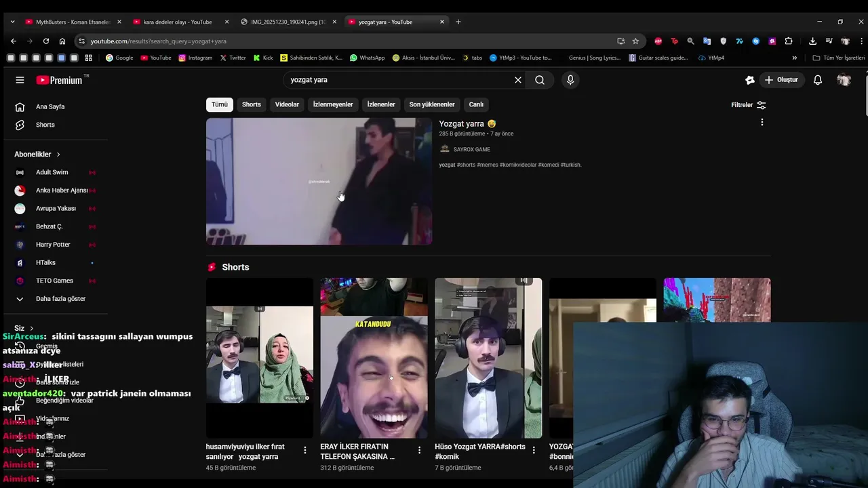Select the Canlı filter chip
The image size is (868, 488).
477,104
